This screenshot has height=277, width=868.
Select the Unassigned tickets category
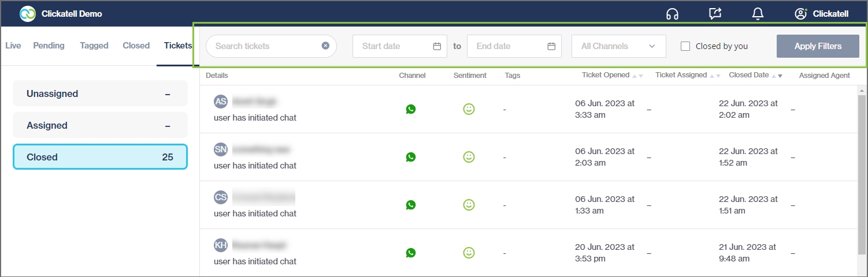pos(100,93)
